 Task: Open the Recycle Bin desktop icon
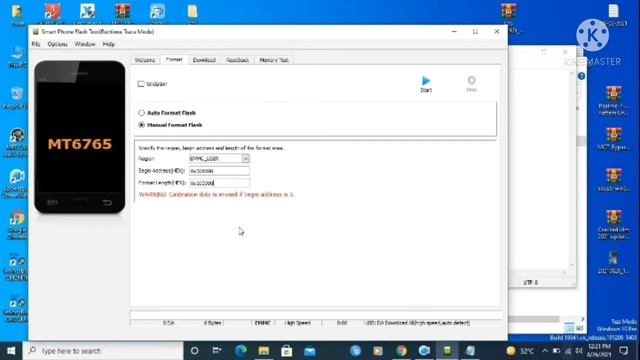point(16,98)
